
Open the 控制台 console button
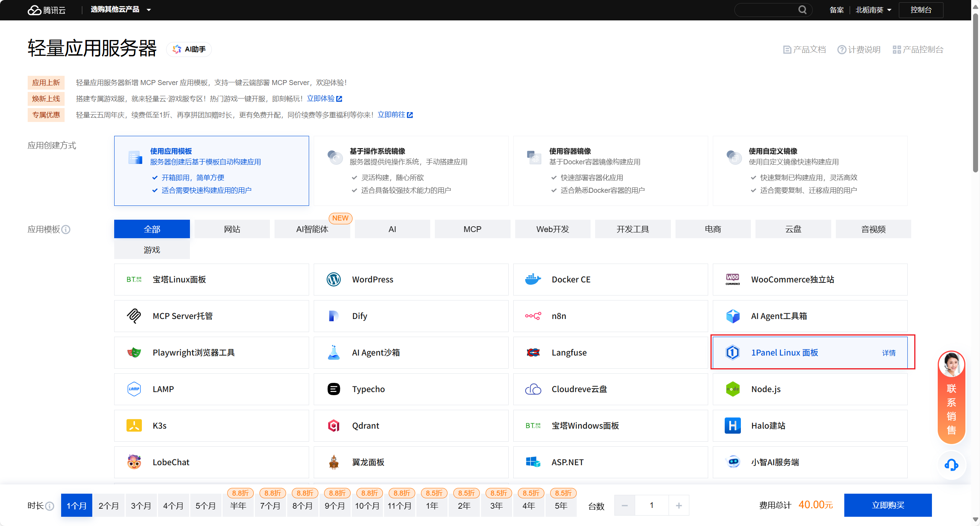click(921, 10)
